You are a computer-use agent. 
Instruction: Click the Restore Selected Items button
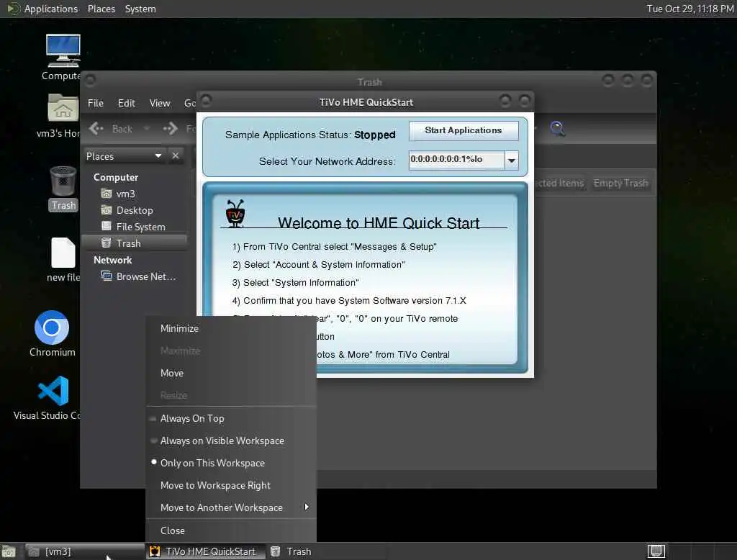559,183
